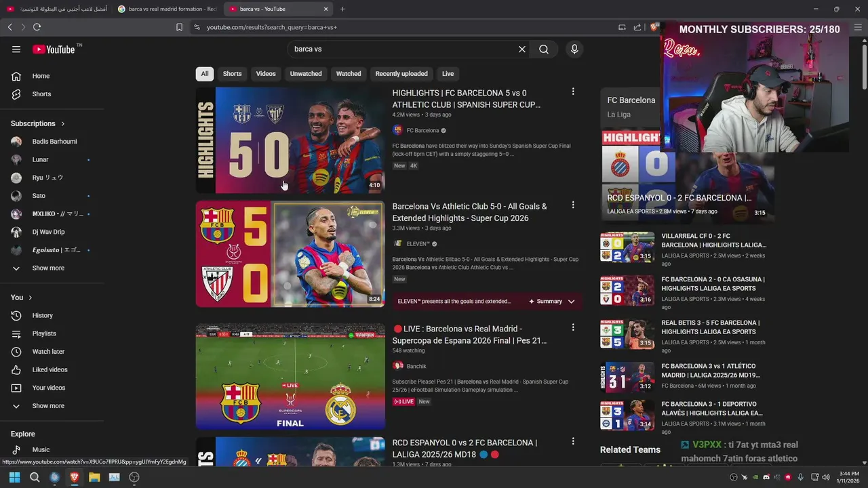The image size is (868, 488).
Task: Select the All filter chip
Action: pyautogui.click(x=204, y=74)
